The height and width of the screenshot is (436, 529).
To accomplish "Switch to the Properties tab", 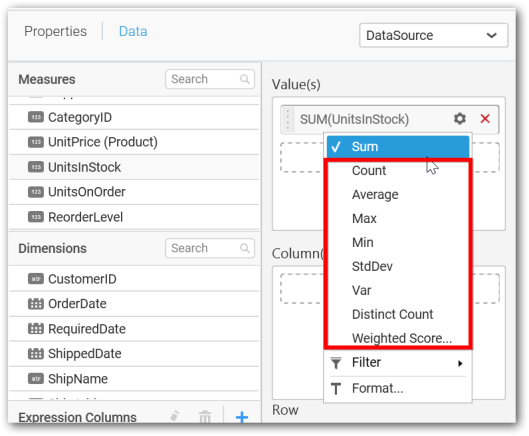I will tap(55, 31).
